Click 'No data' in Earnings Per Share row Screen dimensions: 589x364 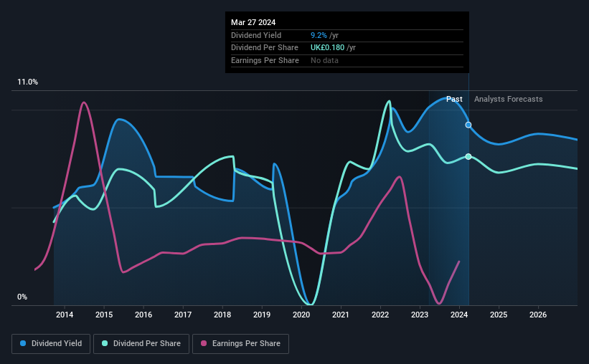[x=324, y=60]
